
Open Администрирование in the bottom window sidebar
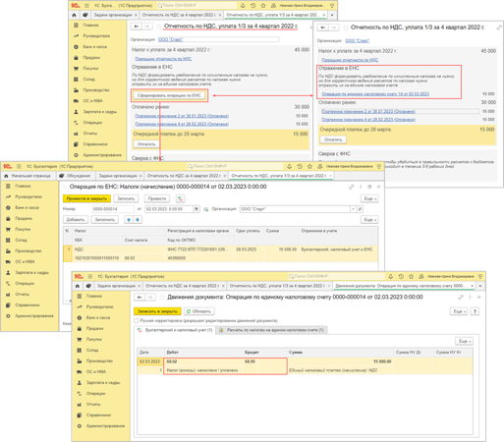click(105, 426)
